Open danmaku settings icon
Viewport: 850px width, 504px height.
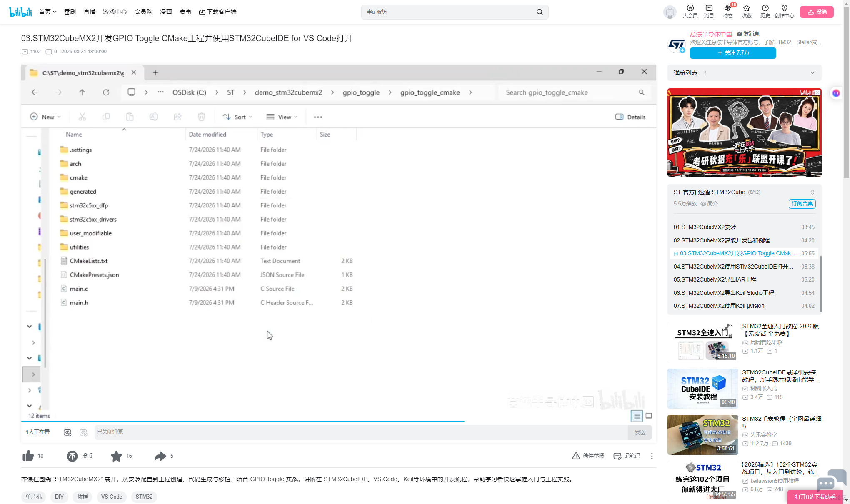(x=83, y=432)
